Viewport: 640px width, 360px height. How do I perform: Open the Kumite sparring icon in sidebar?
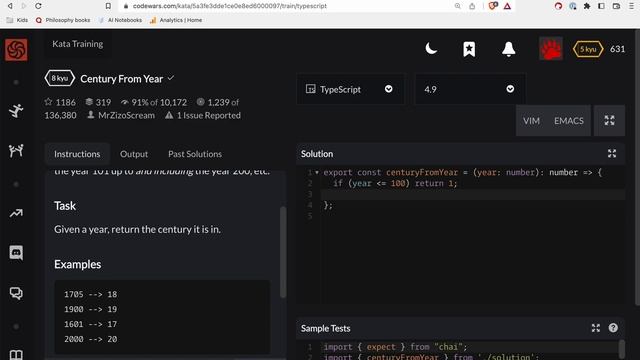coord(16,151)
